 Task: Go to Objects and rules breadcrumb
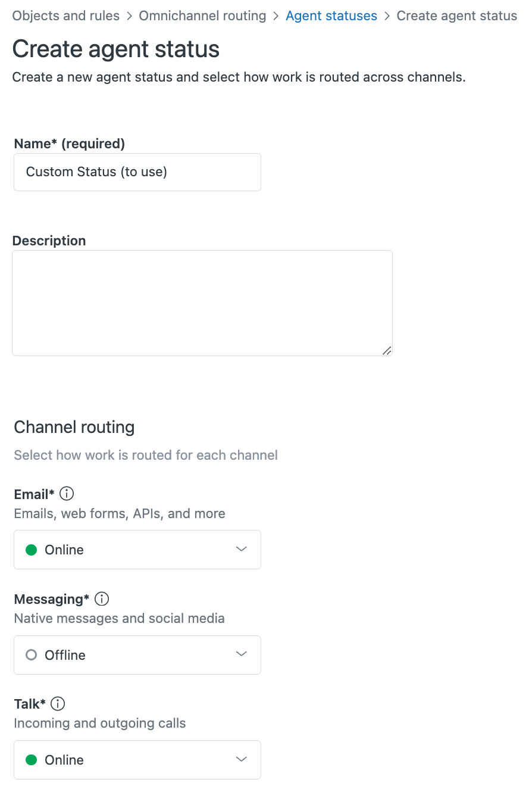(x=65, y=16)
